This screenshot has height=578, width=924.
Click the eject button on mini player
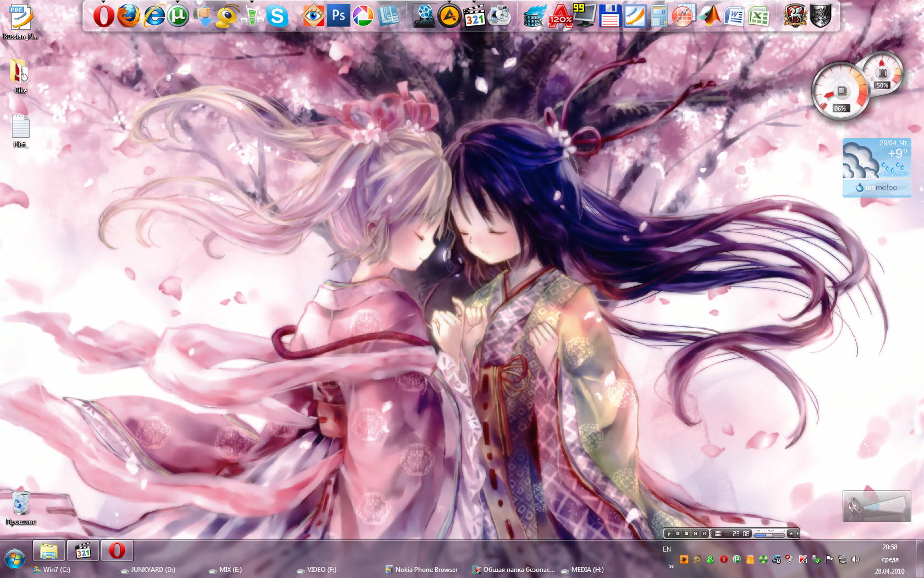click(791, 533)
